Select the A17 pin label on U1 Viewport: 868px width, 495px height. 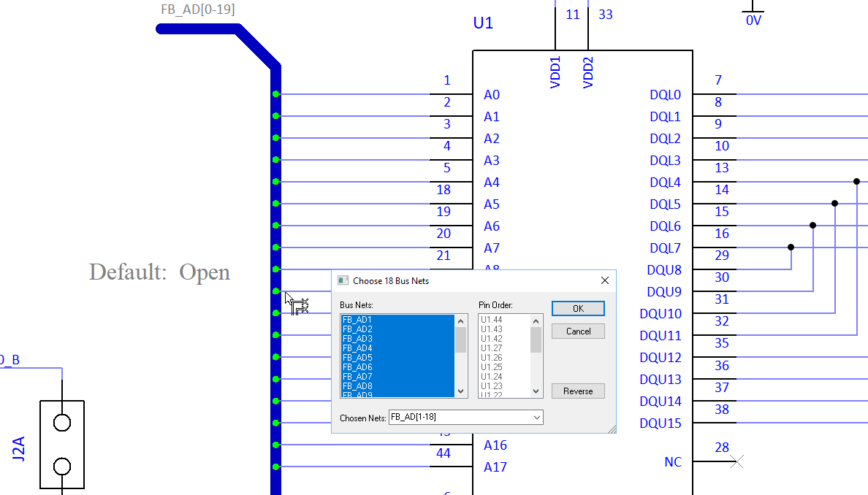click(x=495, y=467)
